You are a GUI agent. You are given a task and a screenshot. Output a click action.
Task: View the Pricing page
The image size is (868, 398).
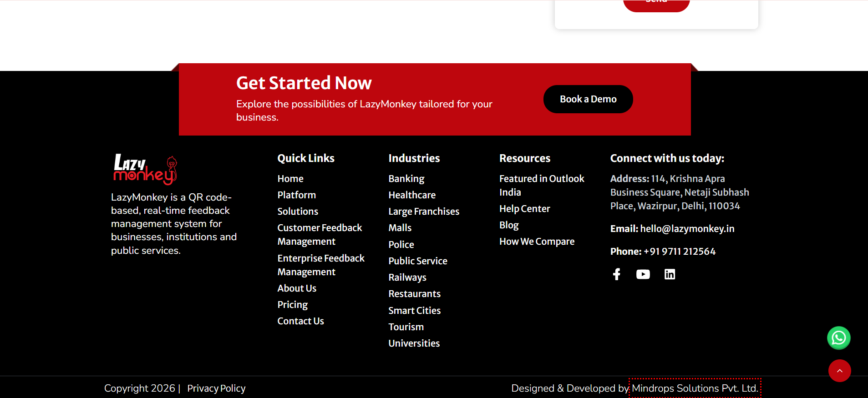pos(293,305)
